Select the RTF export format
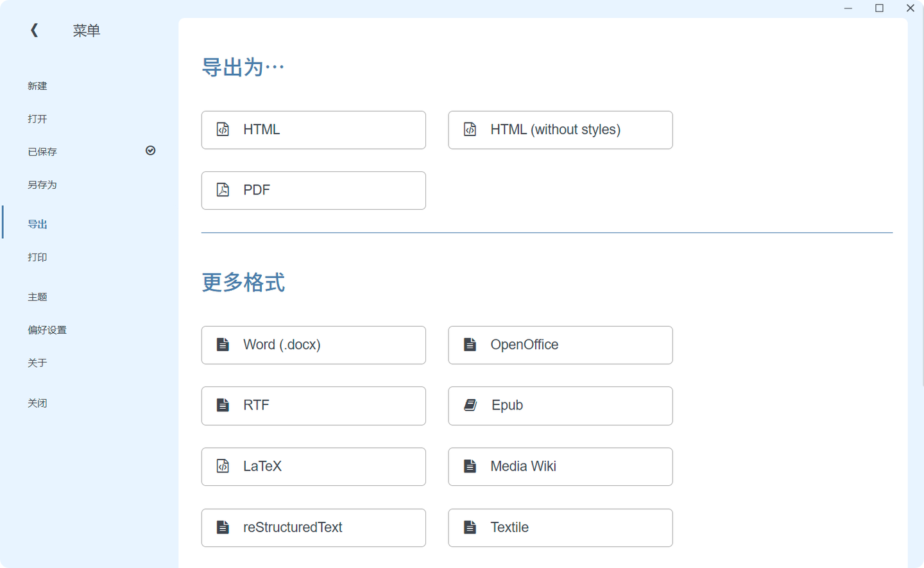The height and width of the screenshot is (568, 924). (313, 406)
